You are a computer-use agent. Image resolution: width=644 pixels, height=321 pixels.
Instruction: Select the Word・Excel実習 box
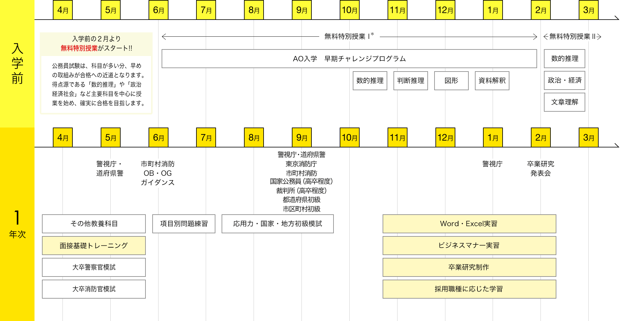click(x=469, y=224)
